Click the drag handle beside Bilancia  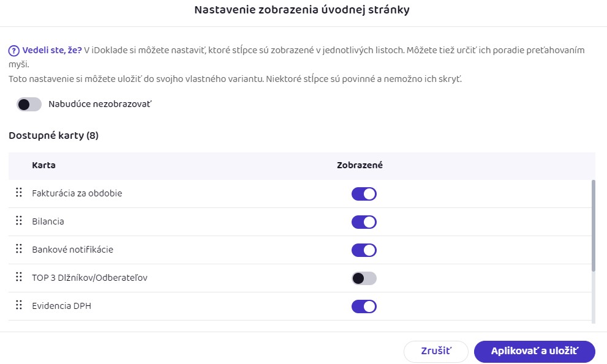pyautogui.click(x=18, y=221)
